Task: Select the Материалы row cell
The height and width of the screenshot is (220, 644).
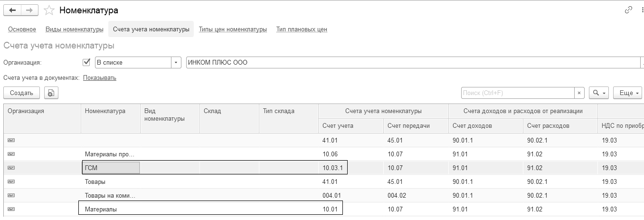Action: click(101, 209)
